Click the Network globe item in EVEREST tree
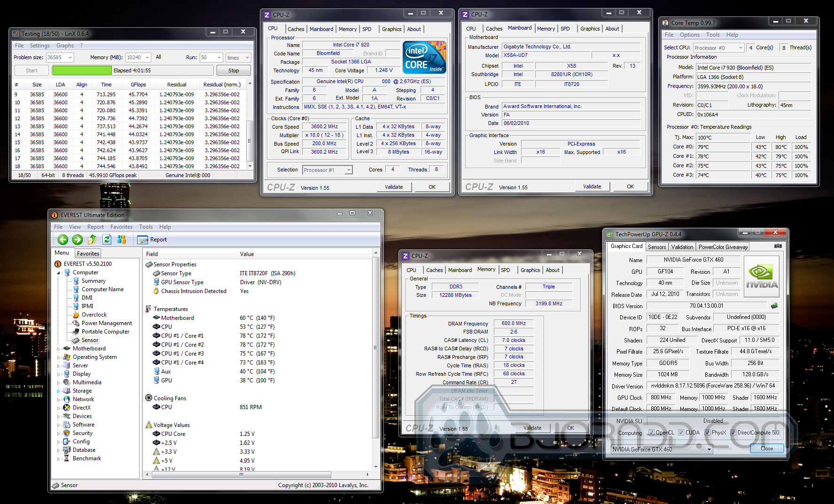 [x=78, y=399]
